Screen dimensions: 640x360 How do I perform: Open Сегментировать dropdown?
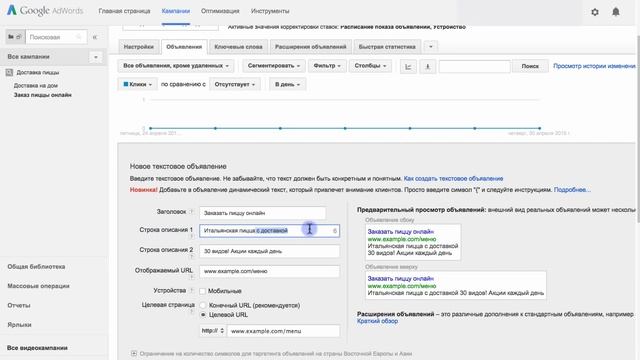coord(273,66)
